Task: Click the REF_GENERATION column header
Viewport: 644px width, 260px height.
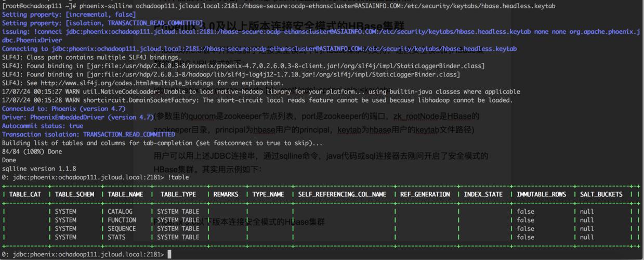Action: (425, 194)
